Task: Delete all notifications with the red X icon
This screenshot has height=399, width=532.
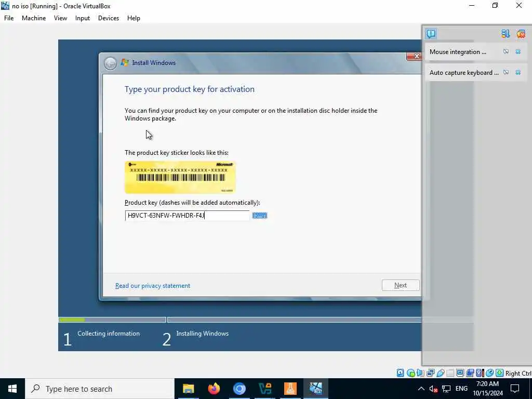Action: (x=521, y=34)
